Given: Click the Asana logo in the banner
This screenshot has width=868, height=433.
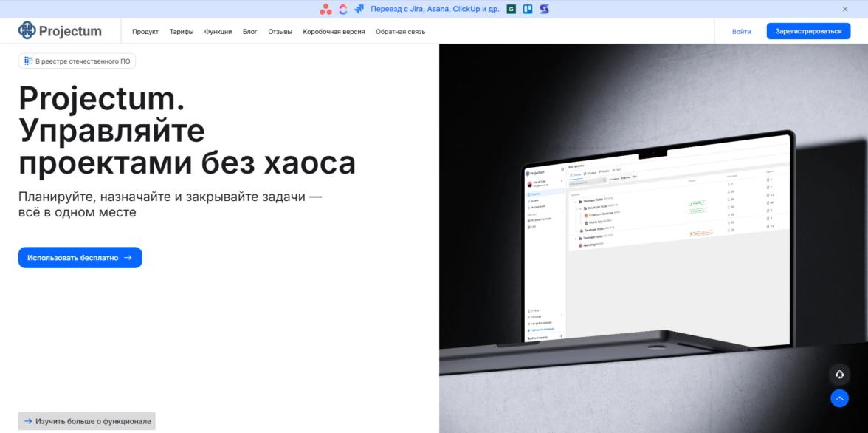Looking at the screenshot, I should (326, 9).
